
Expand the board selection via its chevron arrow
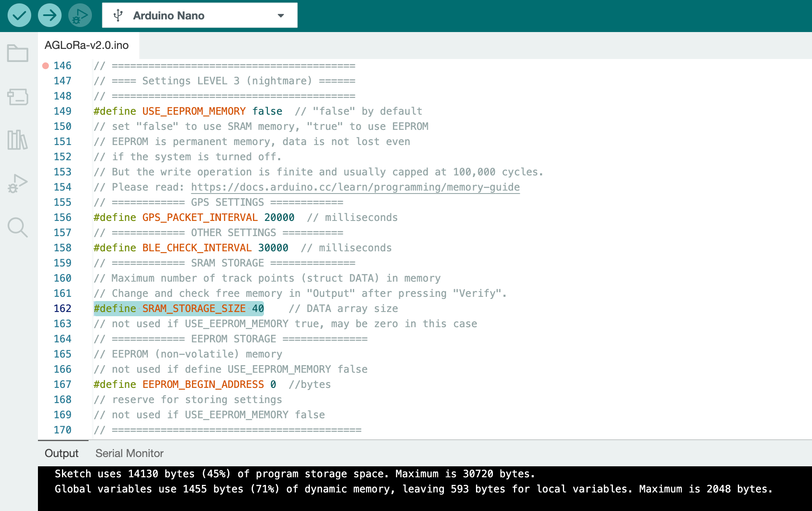point(281,15)
